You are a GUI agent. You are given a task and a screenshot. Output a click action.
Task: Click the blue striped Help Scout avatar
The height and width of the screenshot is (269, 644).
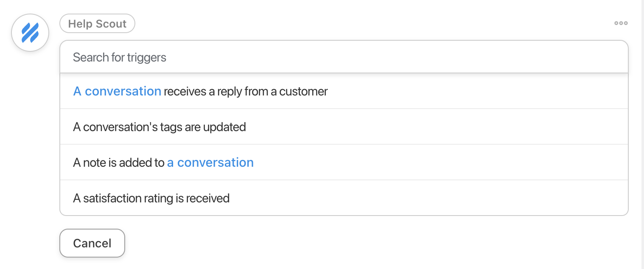[x=30, y=33]
